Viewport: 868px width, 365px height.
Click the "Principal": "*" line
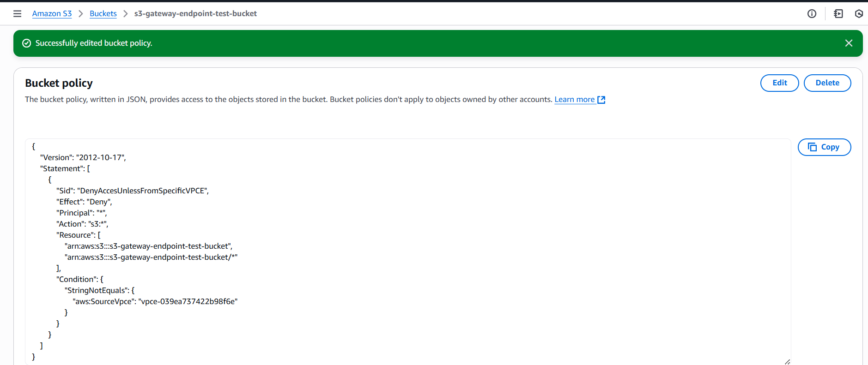pyautogui.click(x=82, y=213)
